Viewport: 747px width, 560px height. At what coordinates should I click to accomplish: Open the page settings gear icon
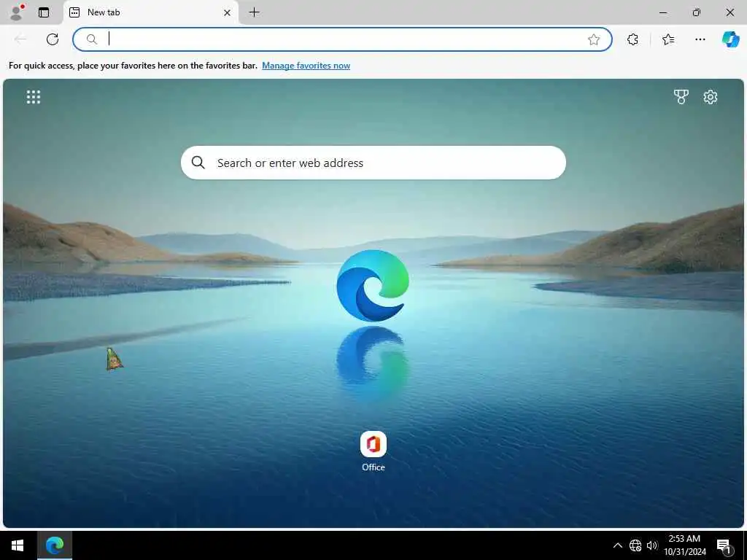[711, 97]
